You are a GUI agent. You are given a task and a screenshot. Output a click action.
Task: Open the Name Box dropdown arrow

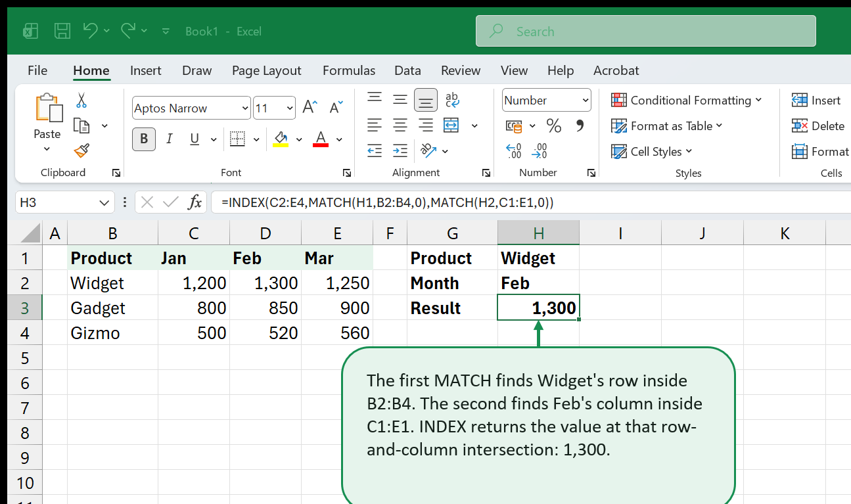click(103, 203)
